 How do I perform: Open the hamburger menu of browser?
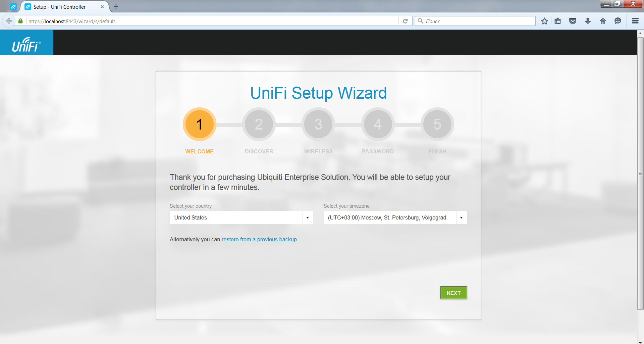(635, 21)
